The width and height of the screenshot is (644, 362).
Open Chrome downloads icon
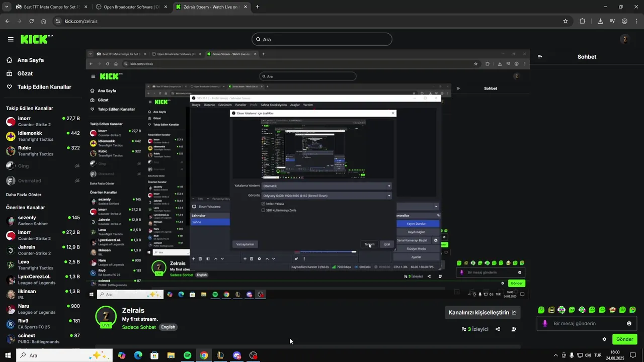(x=600, y=21)
